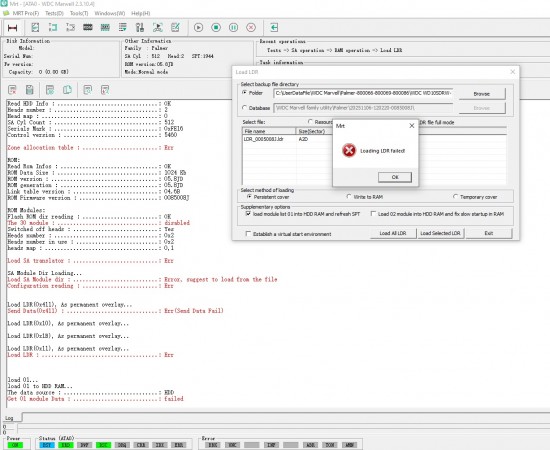Click the copy log pages icon
Screen dimensions: 550x450
point(67,90)
